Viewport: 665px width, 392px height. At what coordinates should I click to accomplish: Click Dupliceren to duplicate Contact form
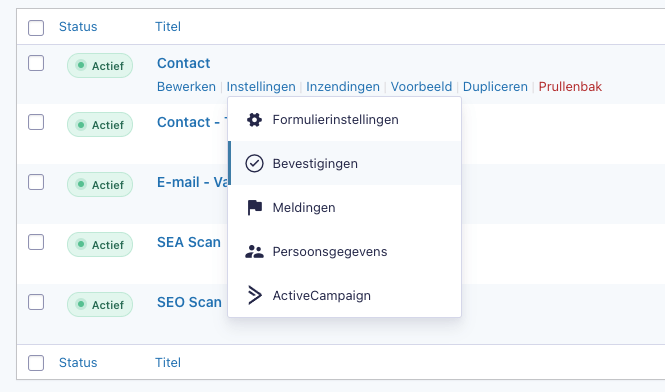pyautogui.click(x=495, y=87)
